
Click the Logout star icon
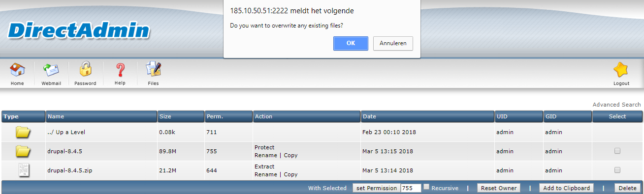tap(621, 70)
